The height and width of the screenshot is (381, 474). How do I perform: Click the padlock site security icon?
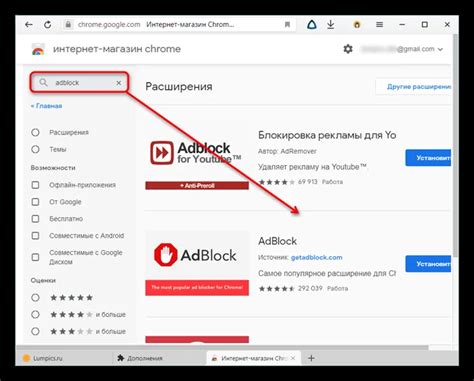pos(68,25)
